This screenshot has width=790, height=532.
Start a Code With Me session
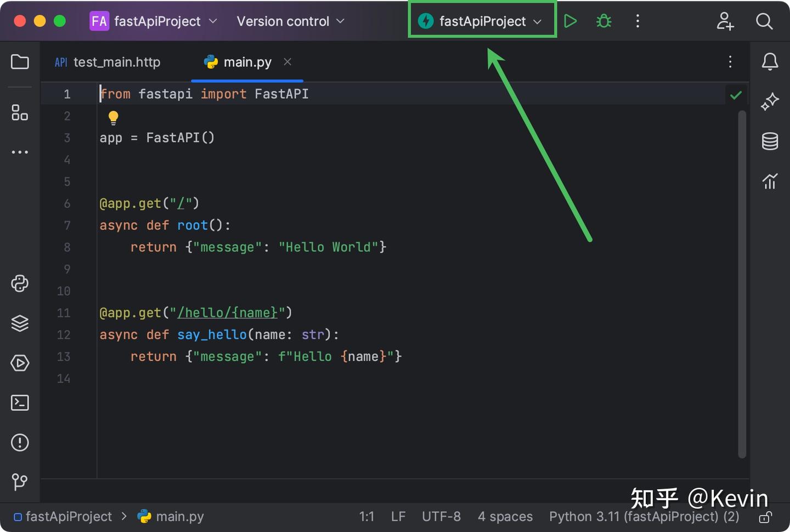(725, 21)
